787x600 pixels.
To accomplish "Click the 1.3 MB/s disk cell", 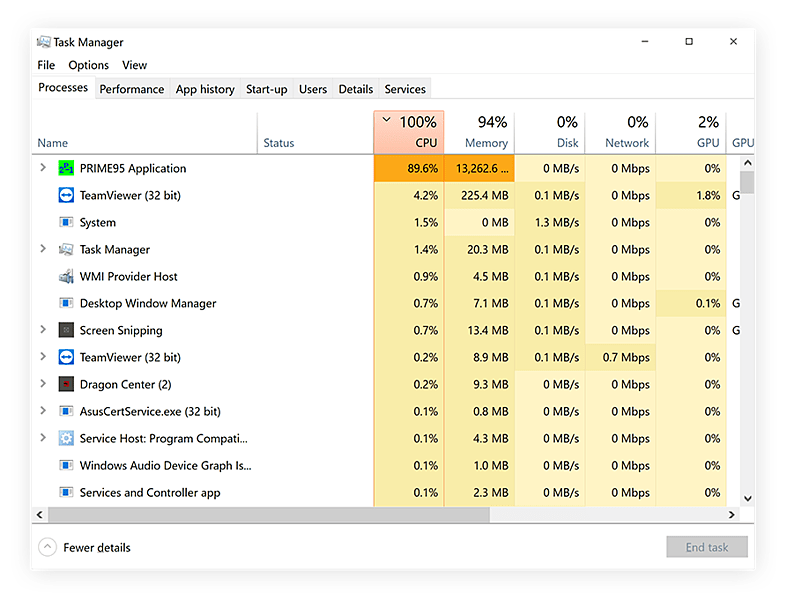I will point(550,222).
